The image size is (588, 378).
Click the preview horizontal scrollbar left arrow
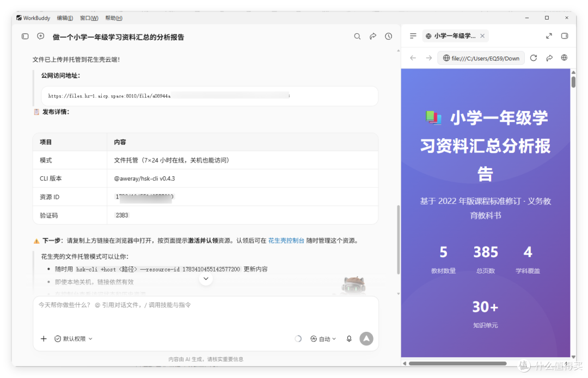404,363
